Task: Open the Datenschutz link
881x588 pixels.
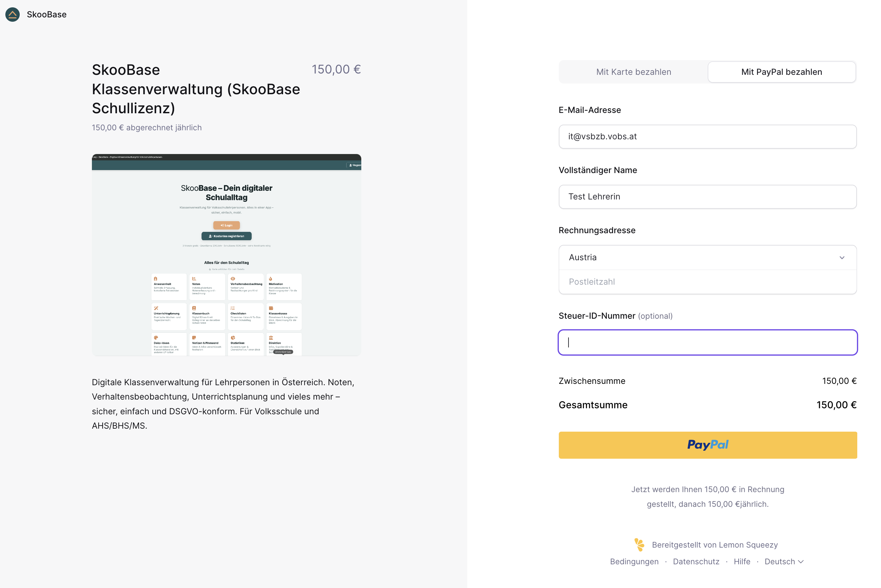Action: (696, 561)
